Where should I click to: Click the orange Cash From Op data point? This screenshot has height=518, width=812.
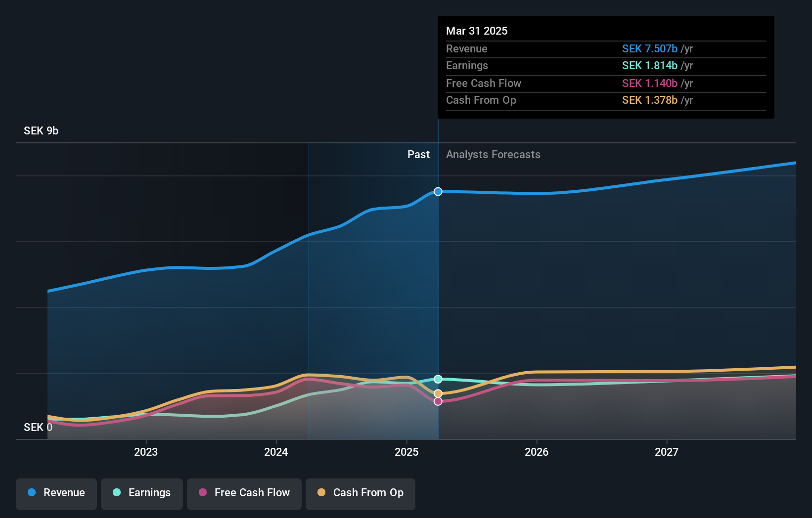(438, 393)
